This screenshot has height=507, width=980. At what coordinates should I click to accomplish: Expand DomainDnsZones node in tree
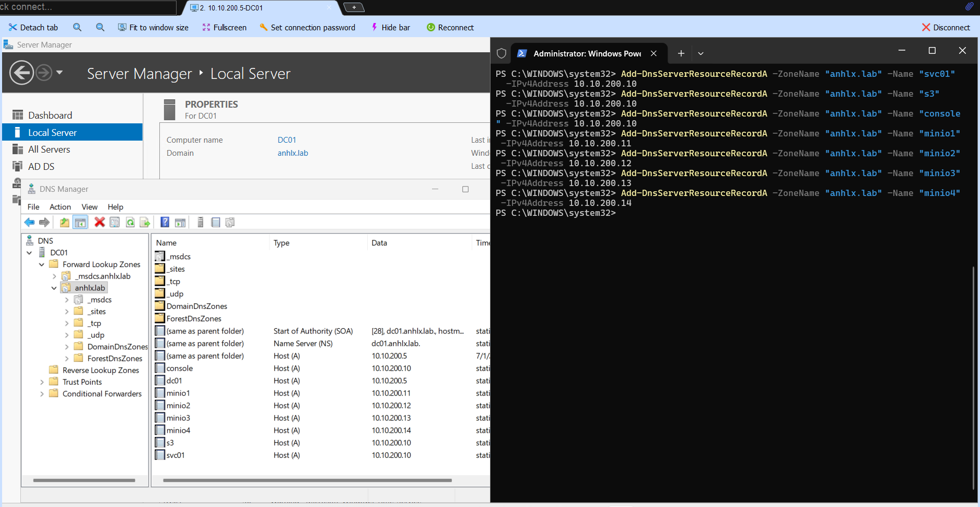[x=67, y=347]
